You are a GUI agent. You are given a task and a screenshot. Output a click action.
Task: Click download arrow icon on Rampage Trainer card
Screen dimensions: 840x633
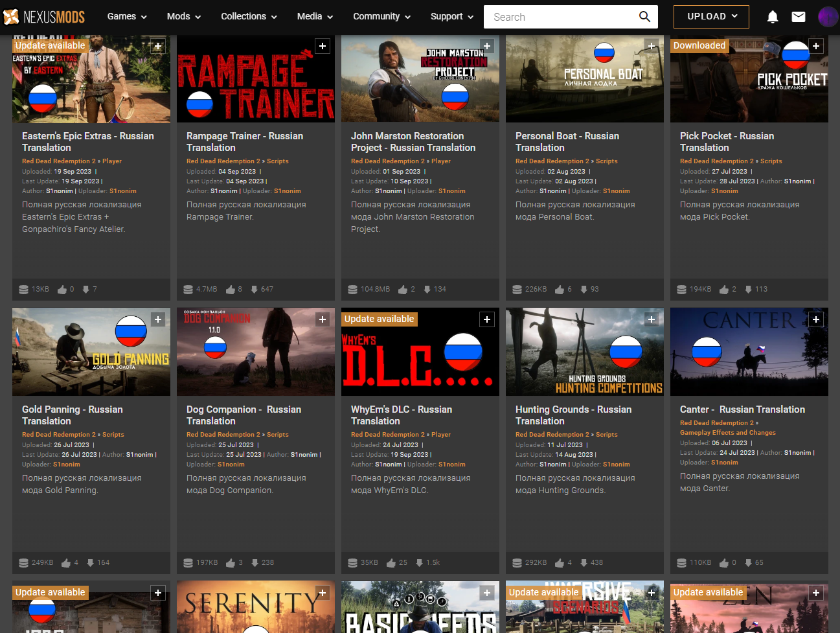click(x=254, y=290)
